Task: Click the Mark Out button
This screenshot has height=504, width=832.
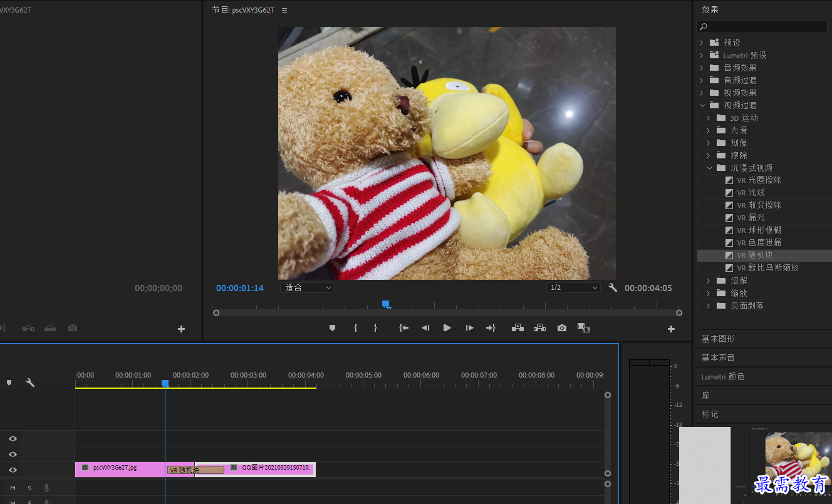Action: [x=375, y=328]
